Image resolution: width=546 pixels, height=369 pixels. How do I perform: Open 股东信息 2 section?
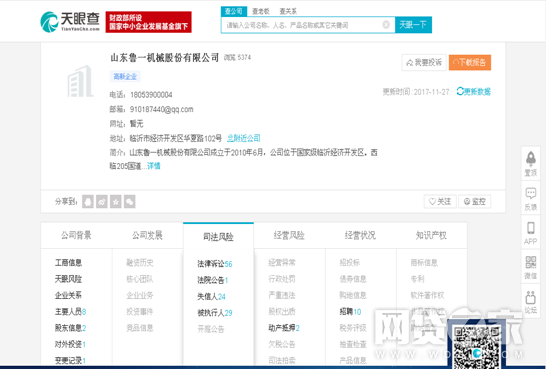coord(70,328)
